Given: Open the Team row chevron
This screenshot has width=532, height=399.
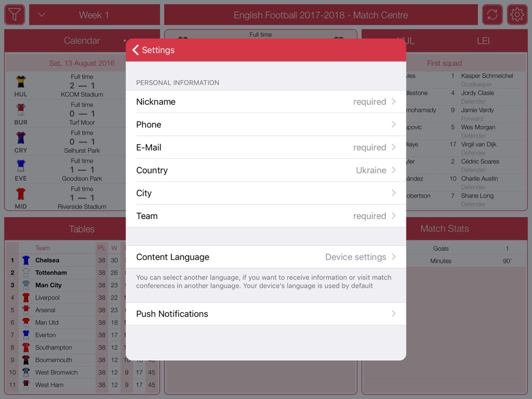Looking at the screenshot, I should click(x=394, y=216).
